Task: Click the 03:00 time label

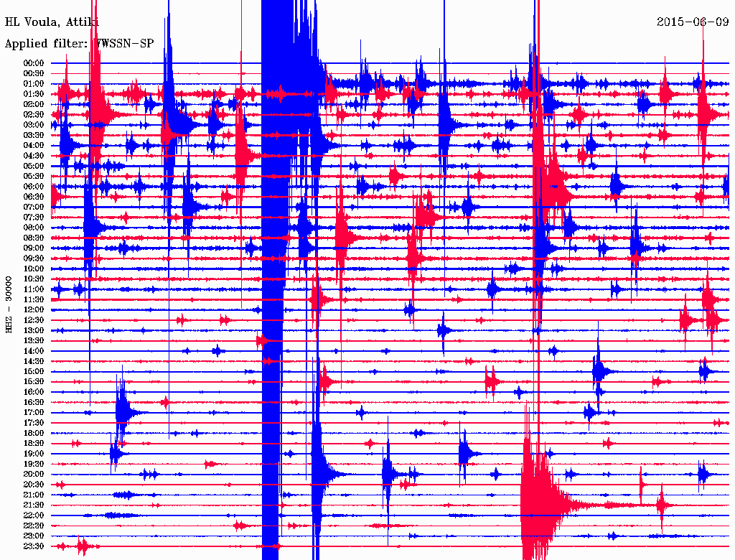Action: pos(34,125)
